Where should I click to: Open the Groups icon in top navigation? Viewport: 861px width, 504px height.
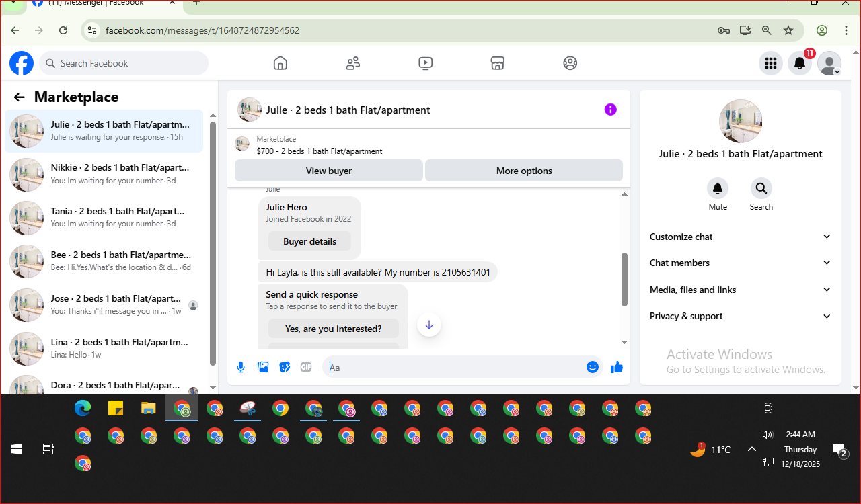point(570,63)
